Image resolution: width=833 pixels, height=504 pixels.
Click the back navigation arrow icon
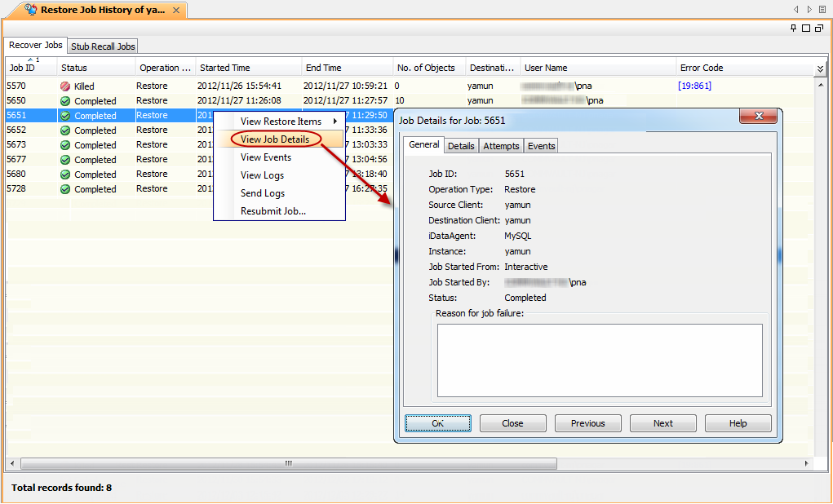pyautogui.click(x=795, y=9)
